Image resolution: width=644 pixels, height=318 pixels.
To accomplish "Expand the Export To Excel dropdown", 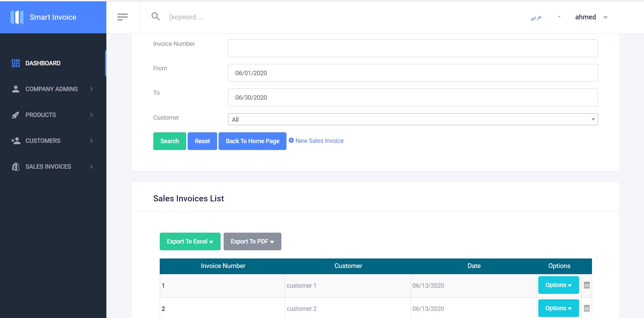I will pyautogui.click(x=190, y=241).
